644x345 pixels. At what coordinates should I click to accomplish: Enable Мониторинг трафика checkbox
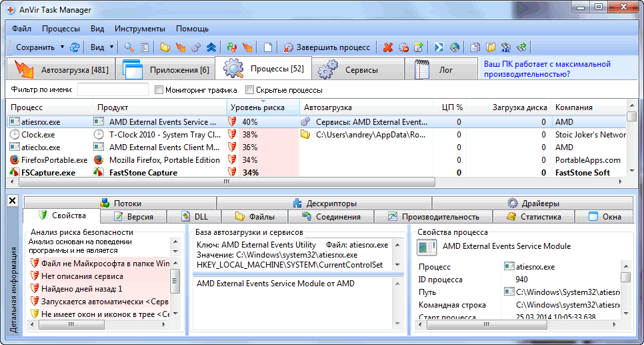point(159,90)
